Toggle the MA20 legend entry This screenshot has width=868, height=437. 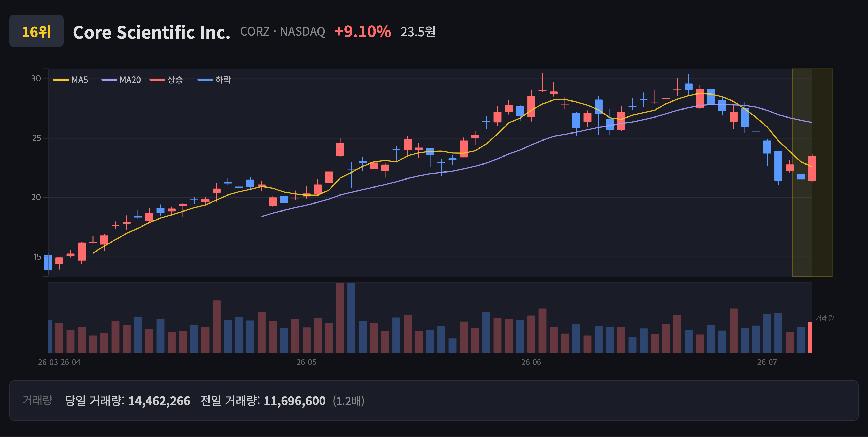[121, 80]
